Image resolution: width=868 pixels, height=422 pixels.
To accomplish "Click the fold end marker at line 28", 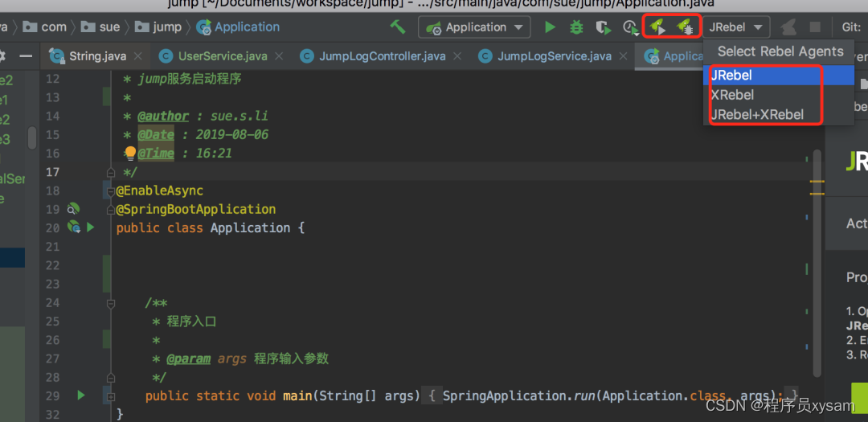I will (111, 377).
